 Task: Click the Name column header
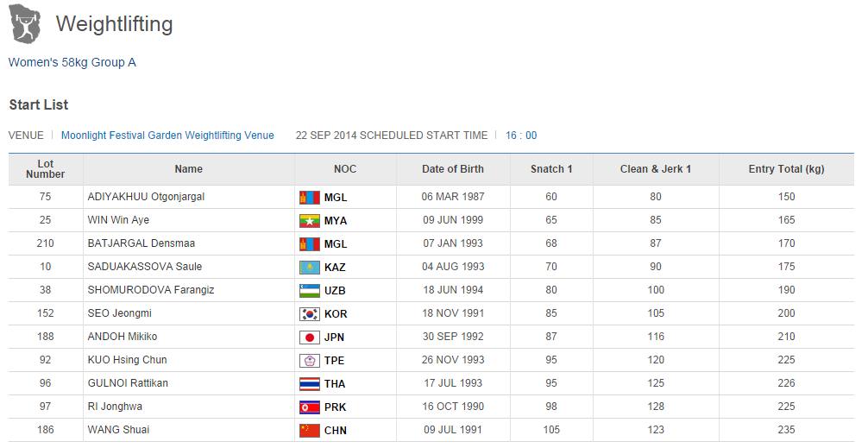tap(189, 169)
